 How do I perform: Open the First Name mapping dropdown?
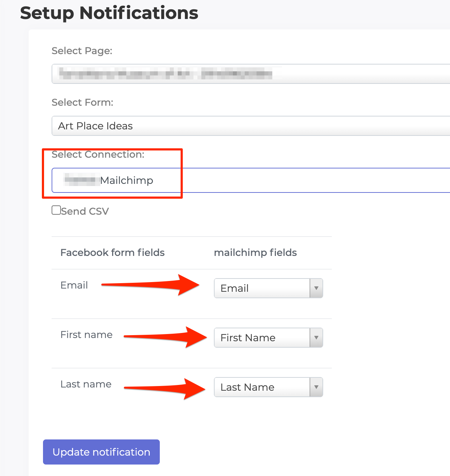(x=262, y=338)
